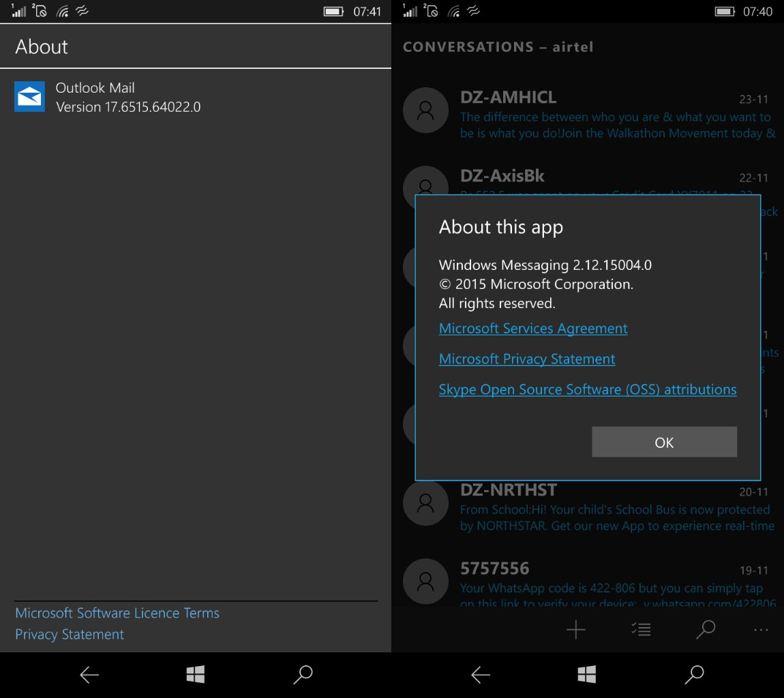Image resolution: width=784 pixels, height=698 pixels.
Task: Open the DZ-NRTHST conversation
Action: [588, 506]
